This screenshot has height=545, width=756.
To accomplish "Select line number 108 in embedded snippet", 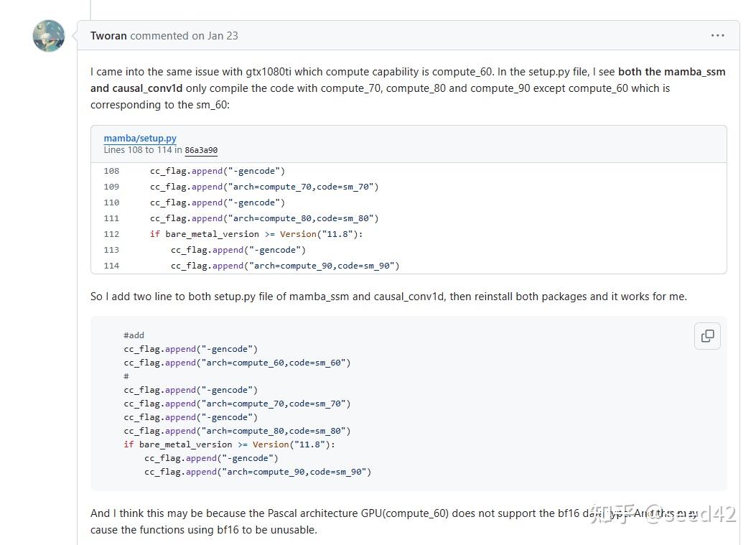I will 111,171.
